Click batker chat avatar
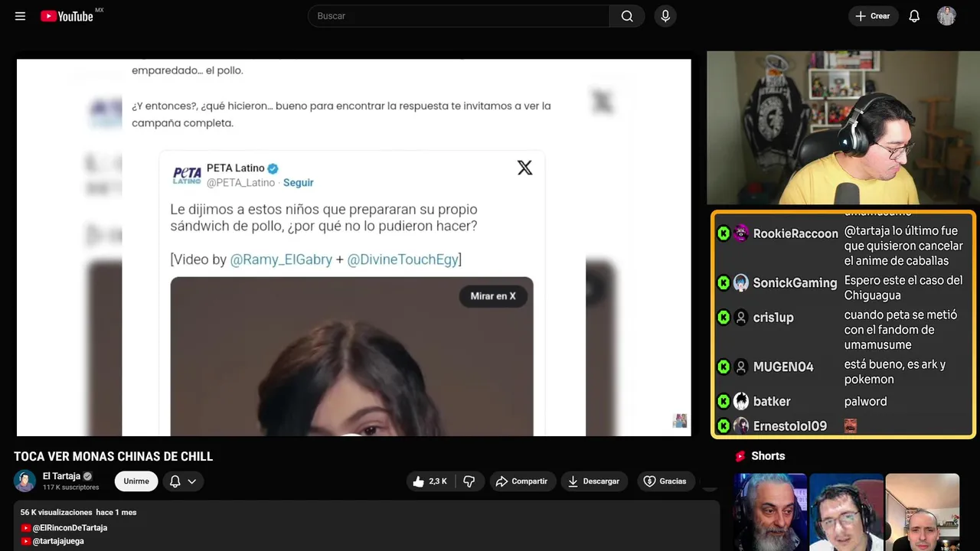 (741, 401)
